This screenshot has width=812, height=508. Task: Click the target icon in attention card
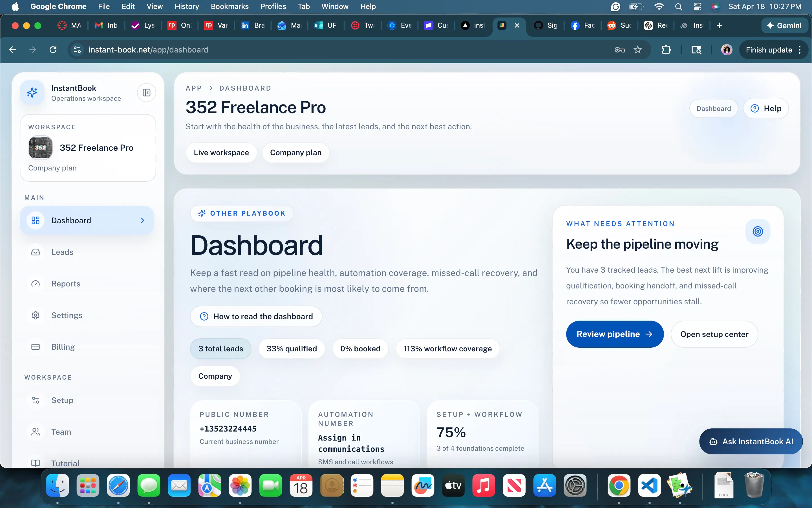758,231
